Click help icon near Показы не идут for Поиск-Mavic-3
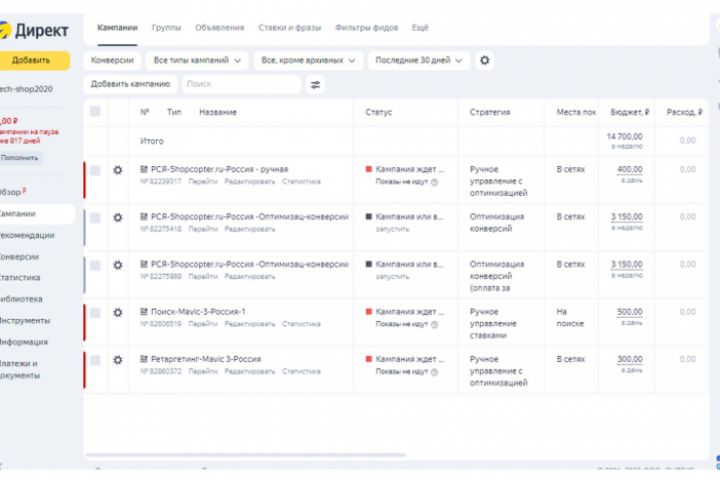Image resolution: width=720 pixels, height=480 pixels. (434, 324)
